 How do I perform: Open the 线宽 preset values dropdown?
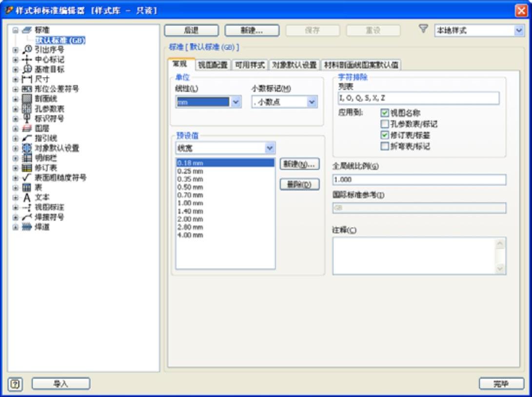click(x=270, y=148)
